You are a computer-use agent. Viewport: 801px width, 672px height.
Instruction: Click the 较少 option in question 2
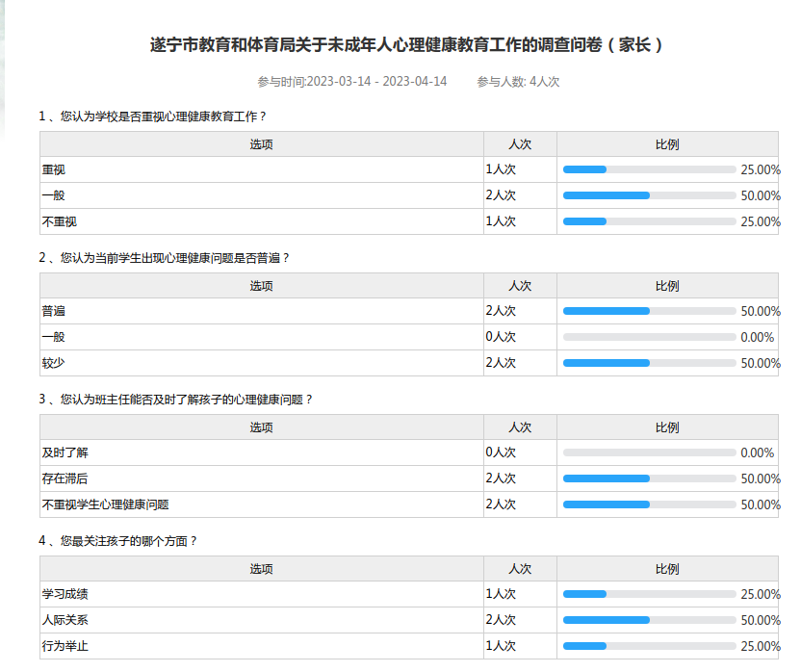(54, 363)
